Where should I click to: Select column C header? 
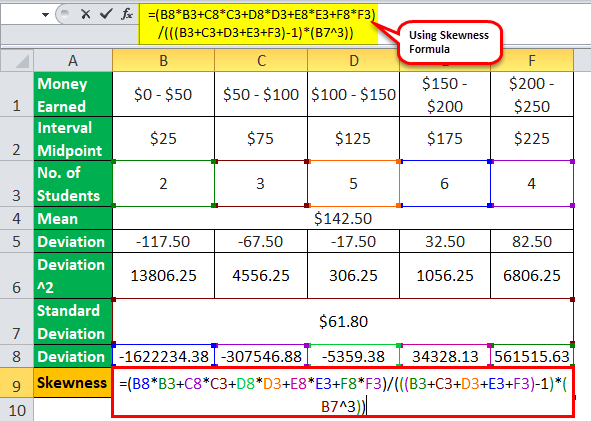pyautogui.click(x=261, y=61)
